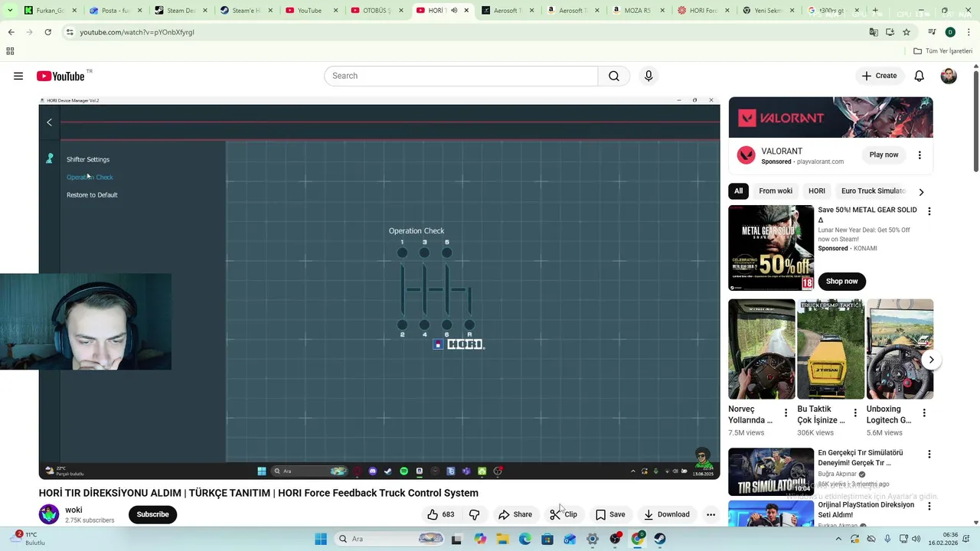
Task: Open options for En Gerçekçi Tır video
Action: pos(929,454)
